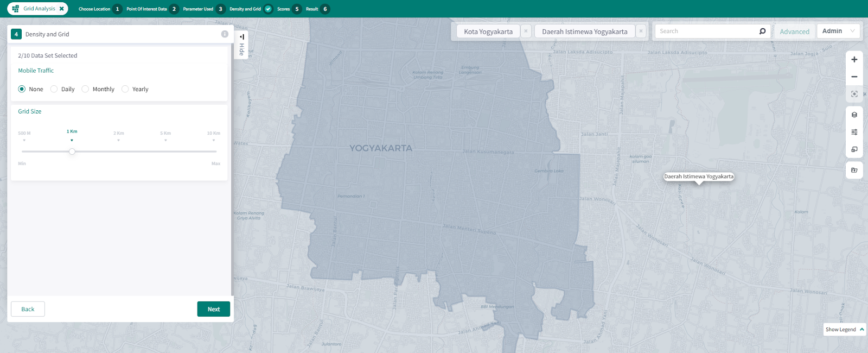The height and width of the screenshot is (353, 868).
Task: Click the Next button
Action: pos(213,309)
